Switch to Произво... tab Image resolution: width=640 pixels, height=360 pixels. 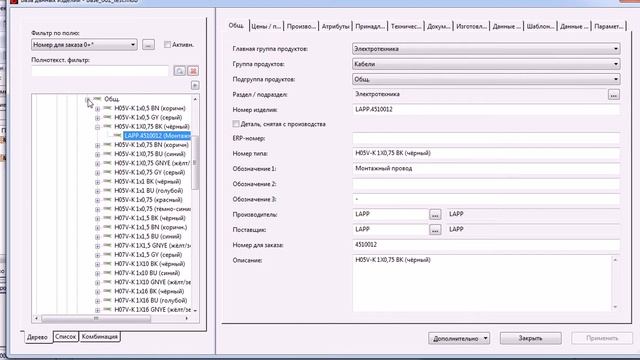(301, 26)
